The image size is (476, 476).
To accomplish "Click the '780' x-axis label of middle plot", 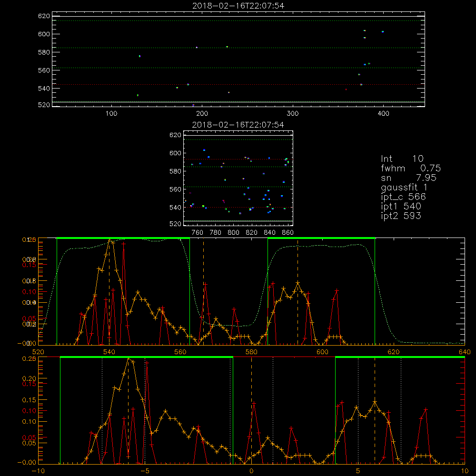I will coord(216,233).
